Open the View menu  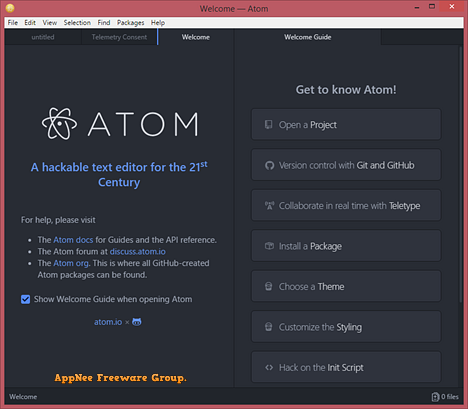[49, 23]
